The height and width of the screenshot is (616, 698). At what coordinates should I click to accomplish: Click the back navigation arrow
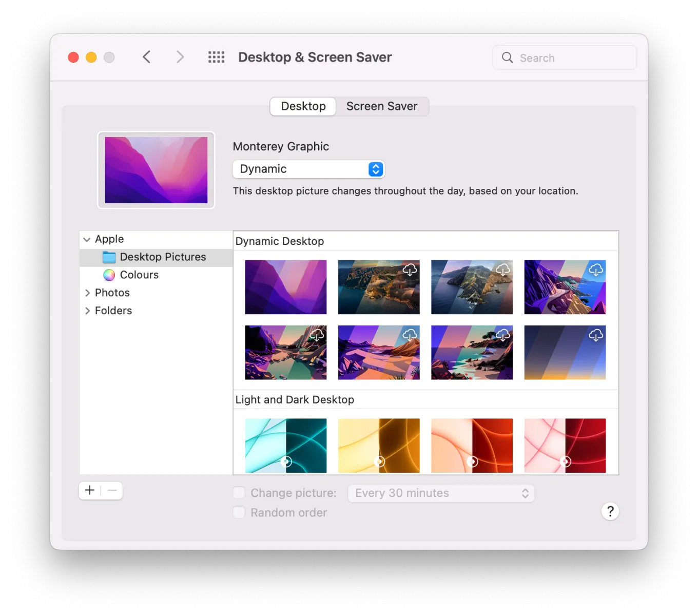[147, 57]
